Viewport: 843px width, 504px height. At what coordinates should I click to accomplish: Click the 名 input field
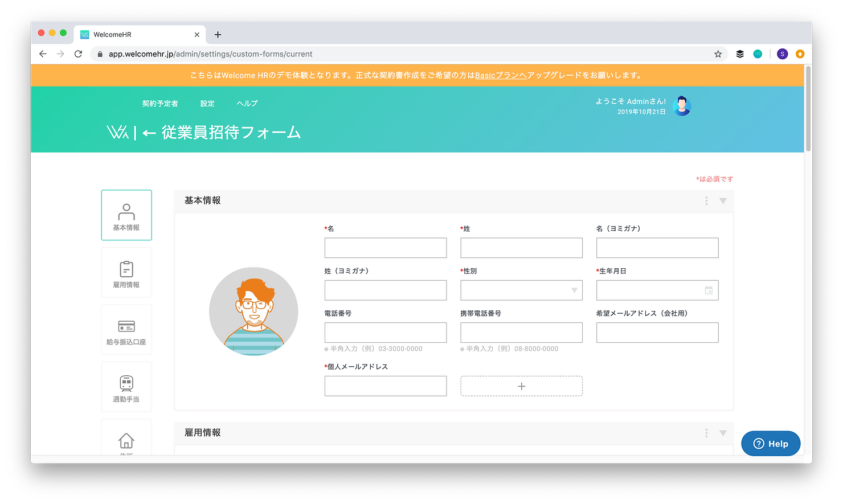pos(386,248)
